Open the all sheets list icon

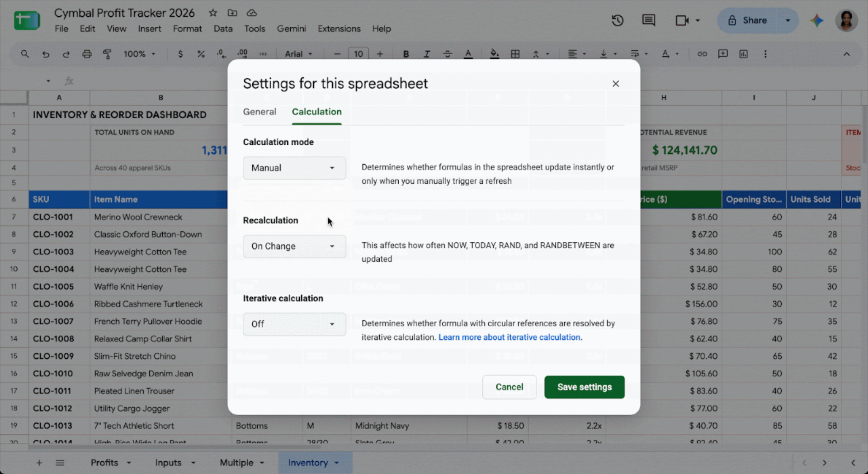tap(60, 463)
